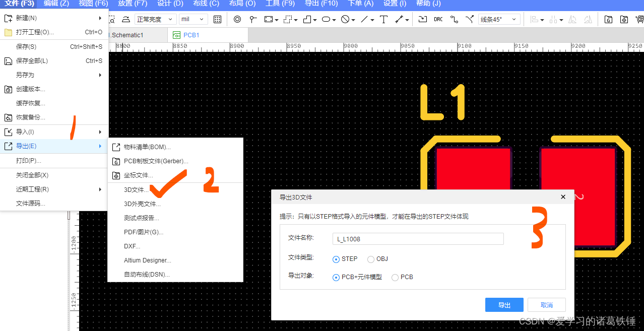Choose PCB only as export object
Viewport: 644px width, 331px height.
(395, 277)
